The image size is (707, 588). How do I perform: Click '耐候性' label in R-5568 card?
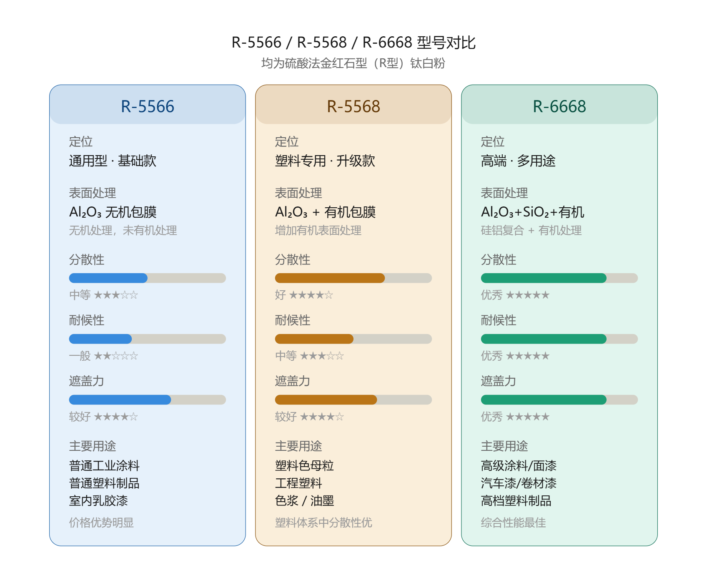(x=293, y=321)
